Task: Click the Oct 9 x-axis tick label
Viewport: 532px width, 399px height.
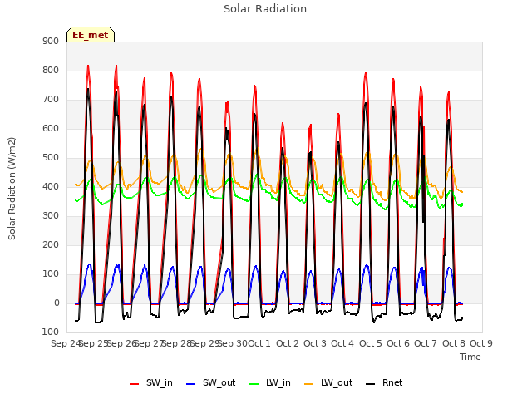Action: (481, 343)
